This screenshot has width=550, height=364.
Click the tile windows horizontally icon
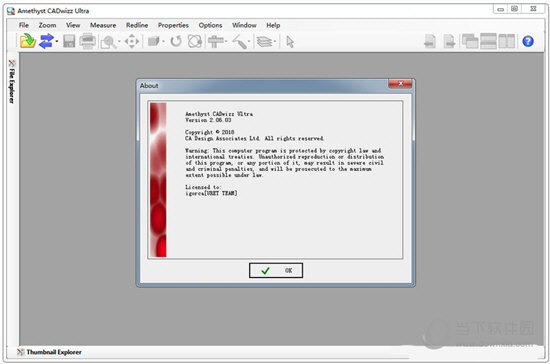point(488,41)
